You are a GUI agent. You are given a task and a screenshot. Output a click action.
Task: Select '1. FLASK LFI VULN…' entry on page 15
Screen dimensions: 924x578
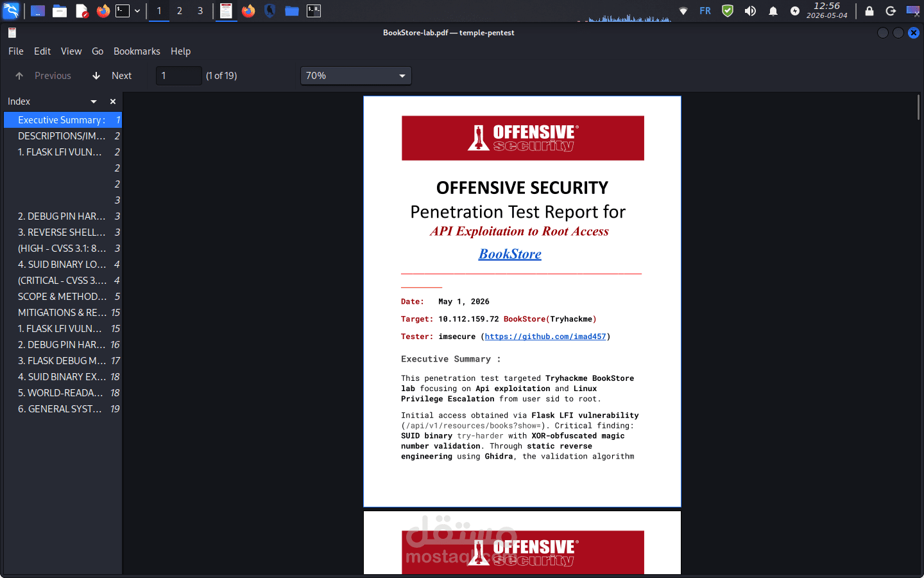click(63, 329)
